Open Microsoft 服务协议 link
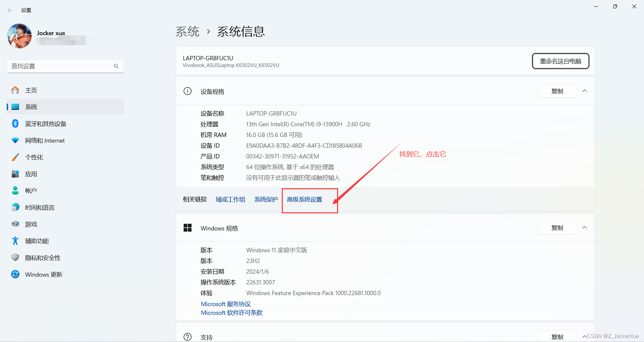 pyautogui.click(x=226, y=304)
